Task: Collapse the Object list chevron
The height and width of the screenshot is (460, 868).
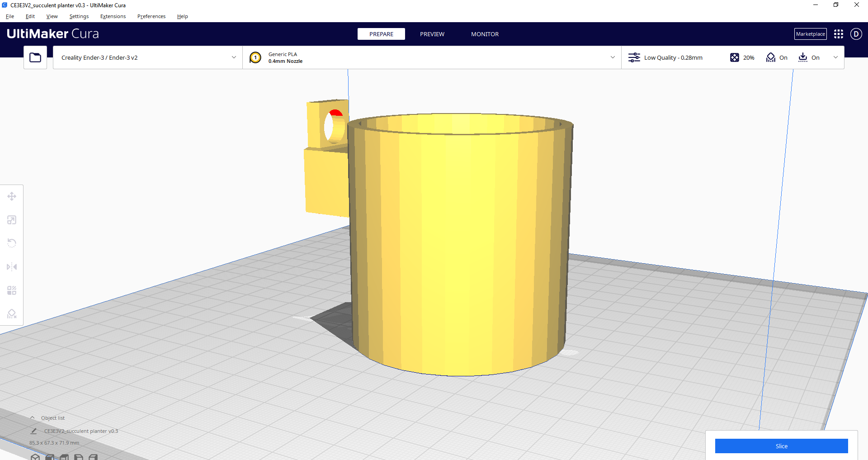Action: pyautogui.click(x=33, y=418)
